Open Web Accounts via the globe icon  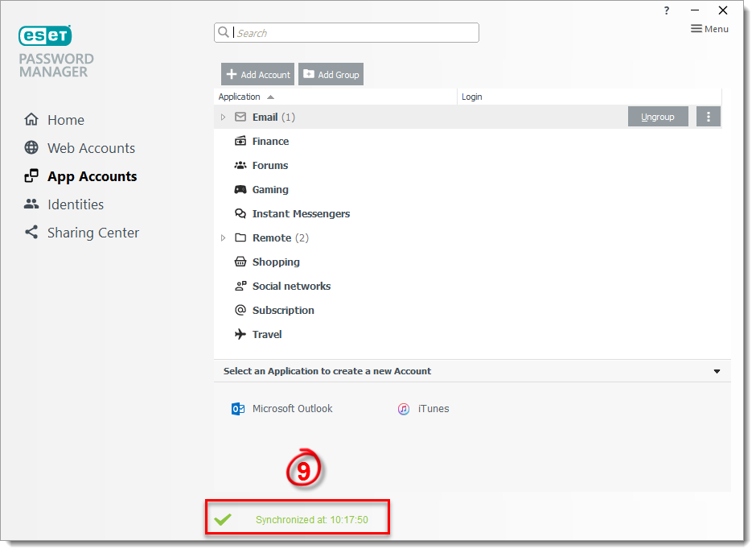click(x=31, y=147)
